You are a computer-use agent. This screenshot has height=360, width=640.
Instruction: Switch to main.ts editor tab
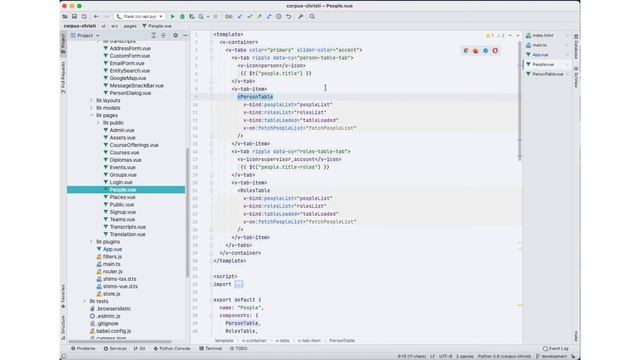pyautogui.click(x=546, y=45)
